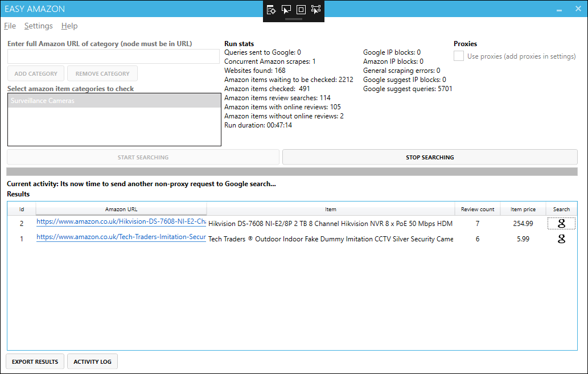Click the Item price column header
Image resolution: width=588 pixels, height=374 pixels.
(523, 209)
